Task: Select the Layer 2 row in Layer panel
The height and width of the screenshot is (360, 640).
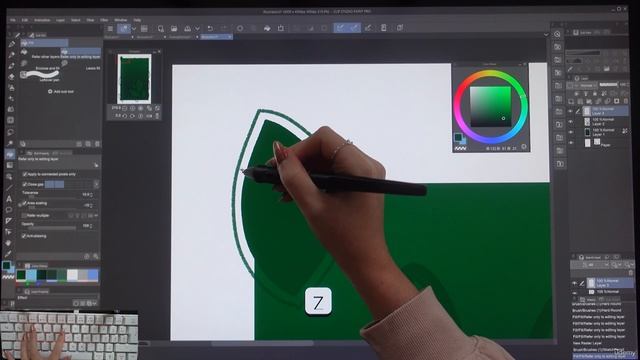Action: pos(606,122)
